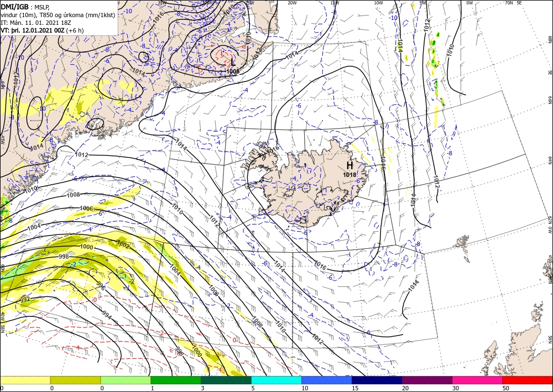Screen dimensions: 553x392
Task: Click legend value '15' below the color bar
Action: click(355, 388)
